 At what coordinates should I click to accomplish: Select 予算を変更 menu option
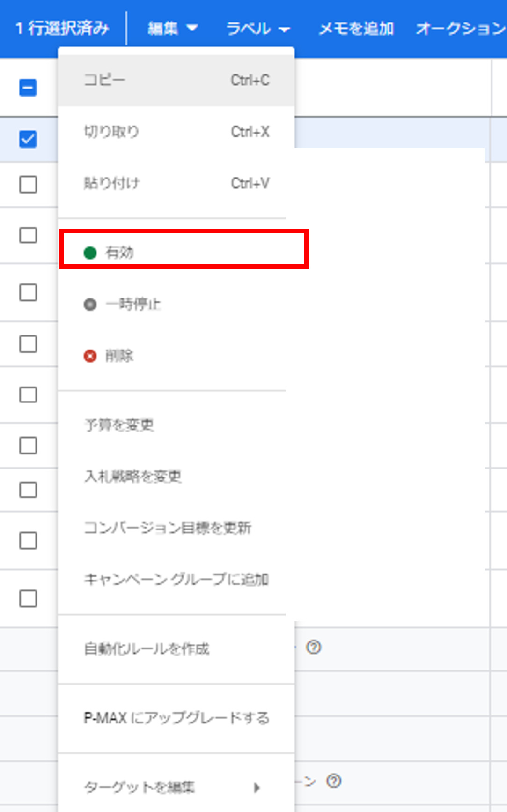[x=176, y=425]
